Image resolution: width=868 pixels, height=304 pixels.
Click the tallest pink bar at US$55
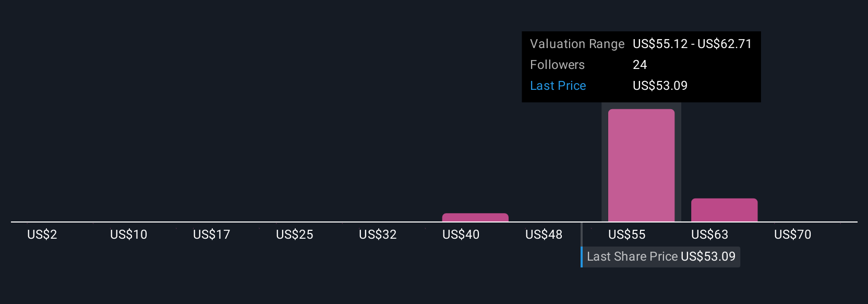(x=641, y=165)
